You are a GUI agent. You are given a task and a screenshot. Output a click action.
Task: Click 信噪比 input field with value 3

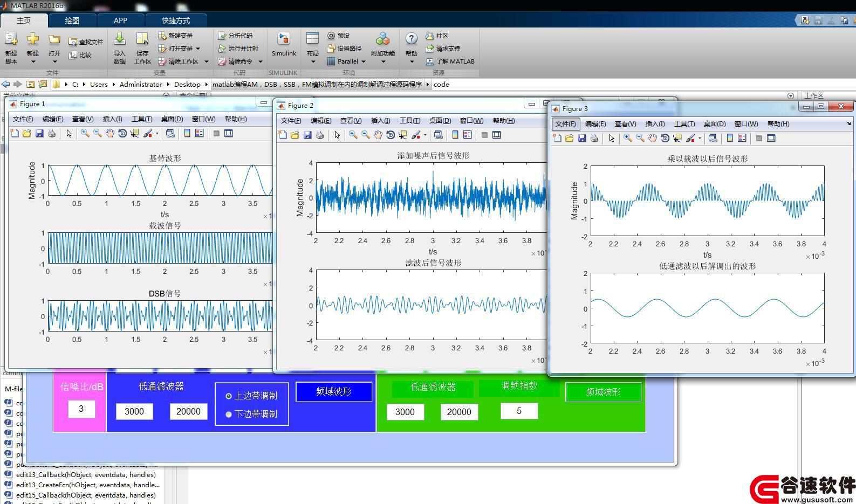click(81, 409)
